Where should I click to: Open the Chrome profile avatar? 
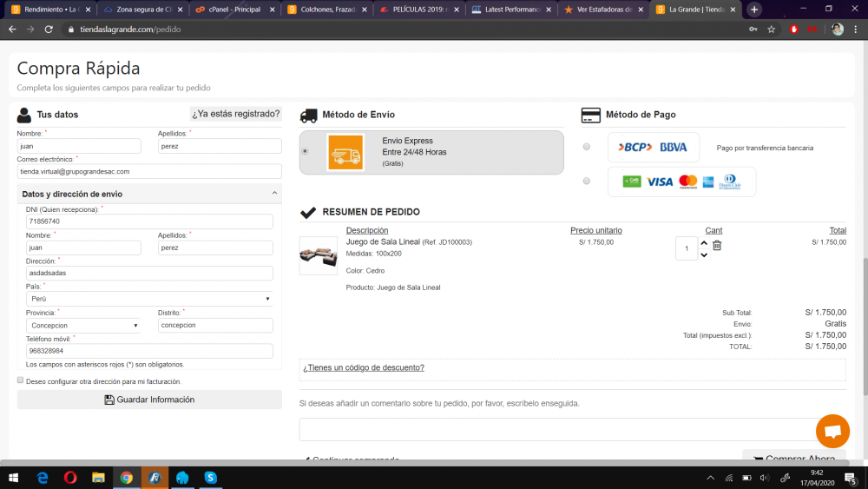point(838,30)
